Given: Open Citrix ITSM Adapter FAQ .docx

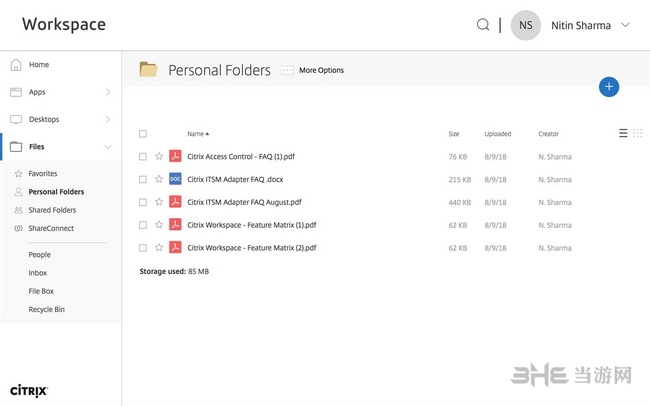Looking at the screenshot, I should tap(235, 179).
